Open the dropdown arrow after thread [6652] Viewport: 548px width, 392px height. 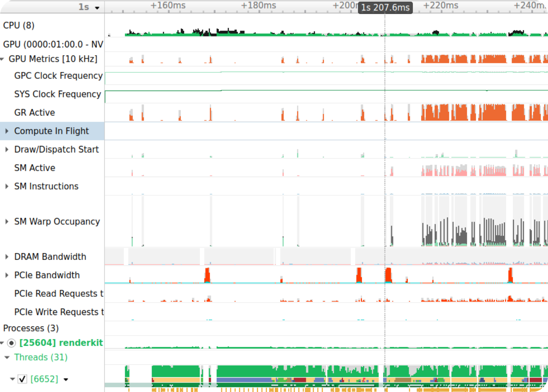[66, 379]
